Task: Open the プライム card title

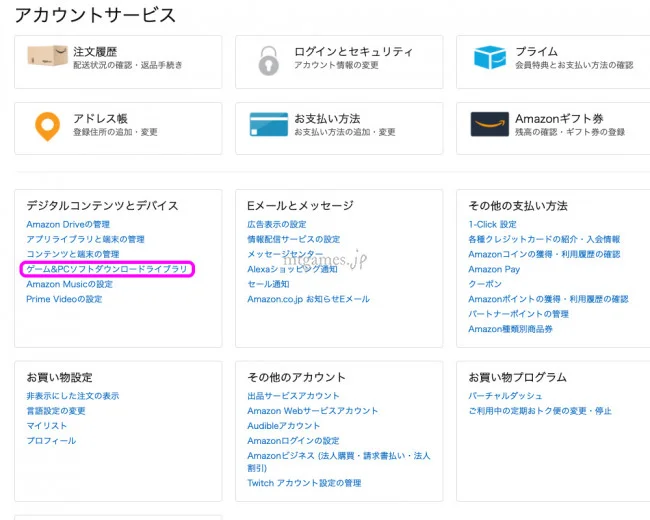Action: (x=536, y=52)
